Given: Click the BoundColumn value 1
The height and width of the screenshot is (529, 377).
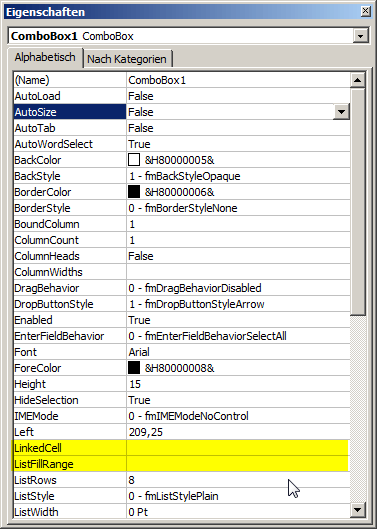Looking at the screenshot, I should (238, 224).
